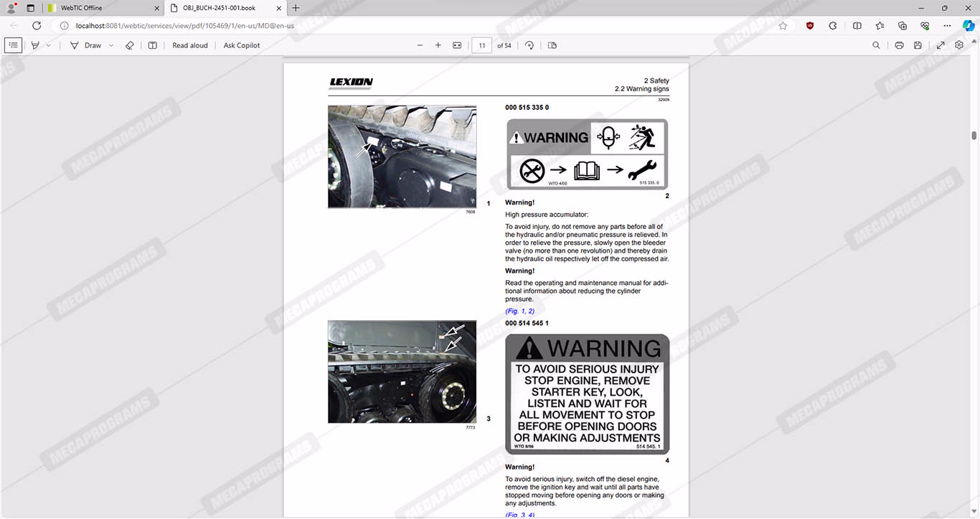Print the PDF document
980x519 pixels.
click(x=899, y=45)
